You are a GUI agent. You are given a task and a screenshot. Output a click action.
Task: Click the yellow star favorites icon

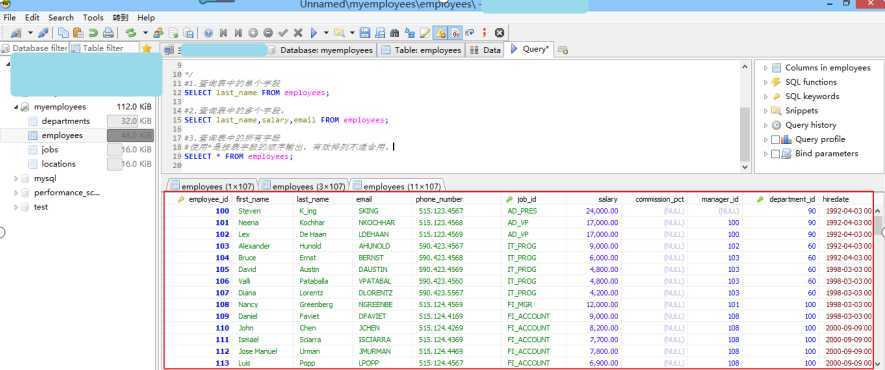point(147,49)
